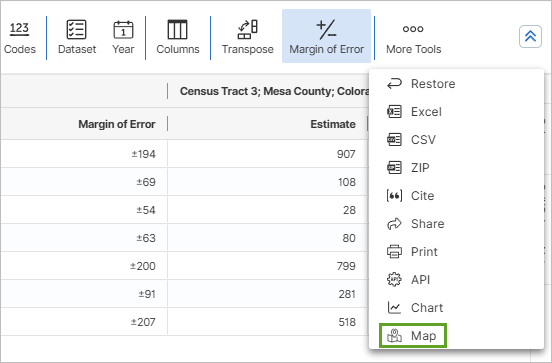
Task: Choose ZIP download option
Action: [408, 168]
